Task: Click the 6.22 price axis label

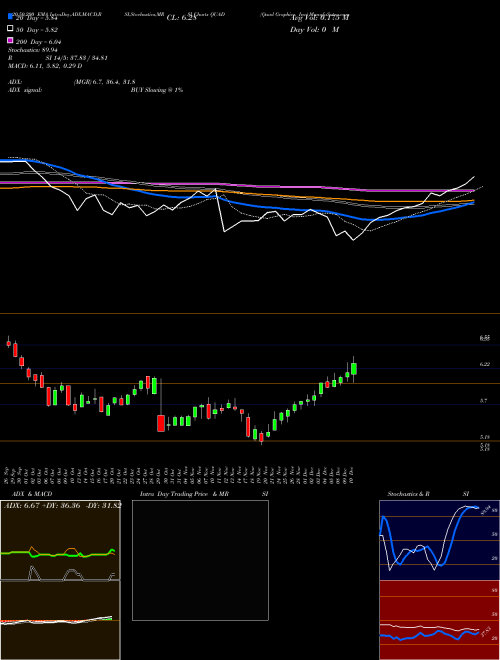Action: tap(484, 364)
